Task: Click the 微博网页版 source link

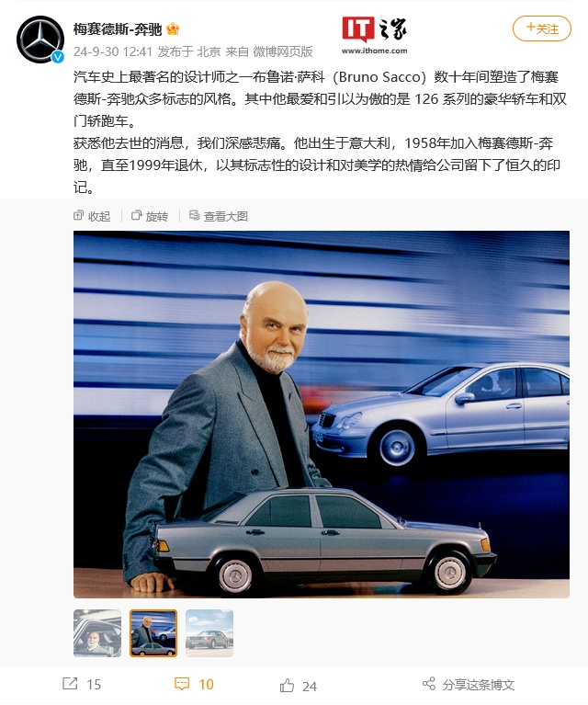Action: (x=283, y=51)
